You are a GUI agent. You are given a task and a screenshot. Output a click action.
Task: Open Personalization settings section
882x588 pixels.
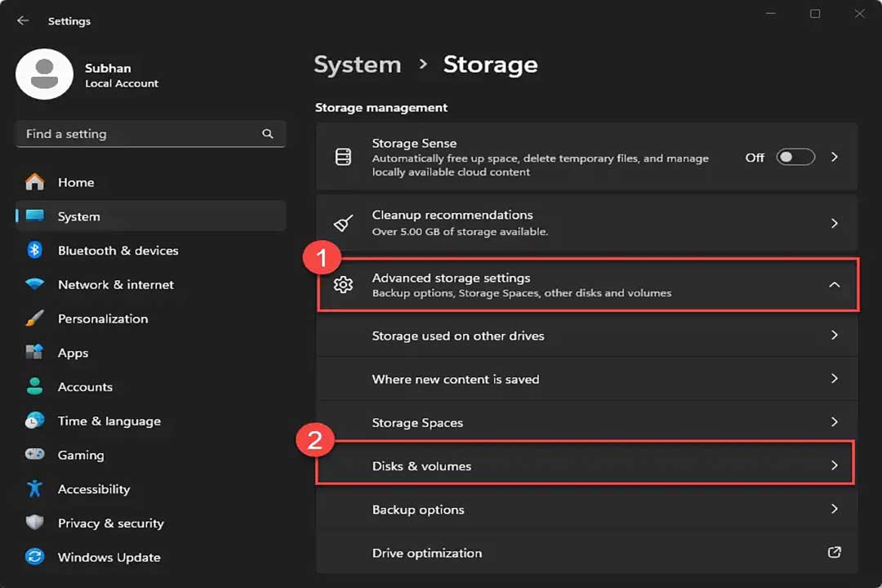click(151, 318)
